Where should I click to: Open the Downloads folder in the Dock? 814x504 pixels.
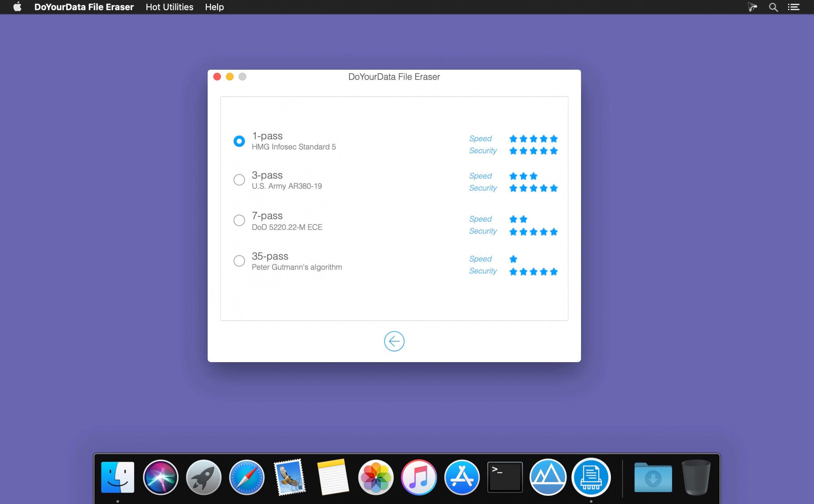coord(653,477)
